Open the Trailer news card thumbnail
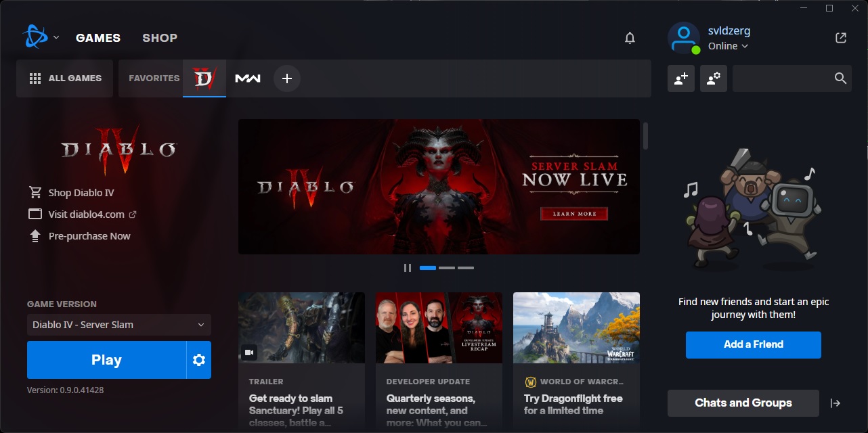The image size is (868, 433). coord(301,327)
